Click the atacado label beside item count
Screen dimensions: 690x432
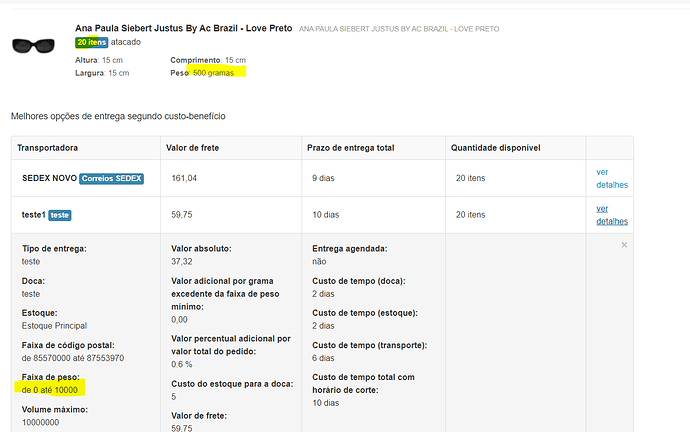[x=125, y=42]
